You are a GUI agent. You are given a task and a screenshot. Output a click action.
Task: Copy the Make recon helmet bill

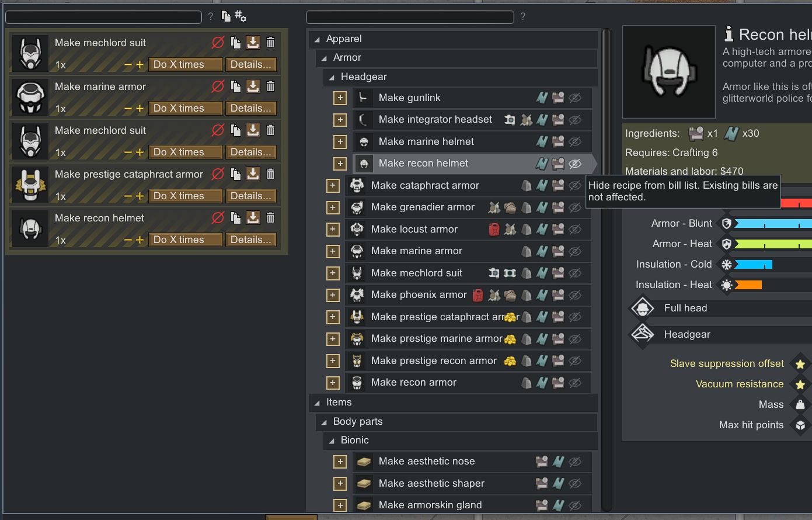pos(236,218)
